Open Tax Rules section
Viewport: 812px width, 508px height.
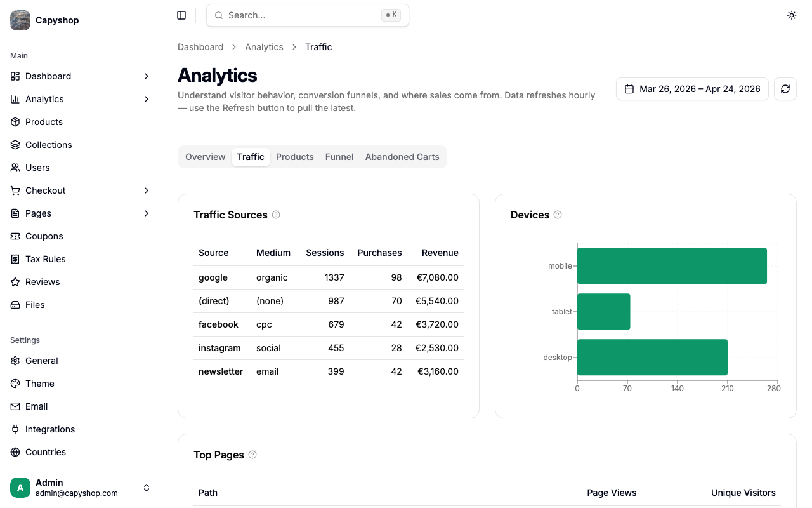(x=81, y=259)
